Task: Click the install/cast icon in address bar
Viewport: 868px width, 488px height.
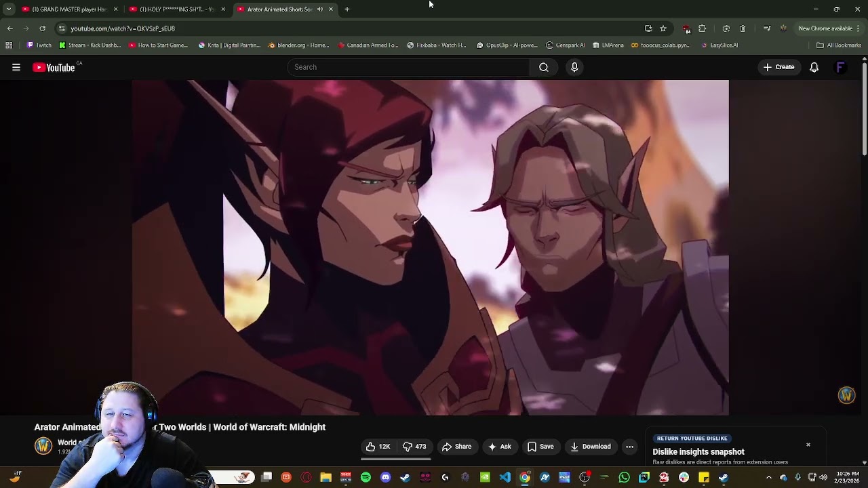Action: (648, 28)
